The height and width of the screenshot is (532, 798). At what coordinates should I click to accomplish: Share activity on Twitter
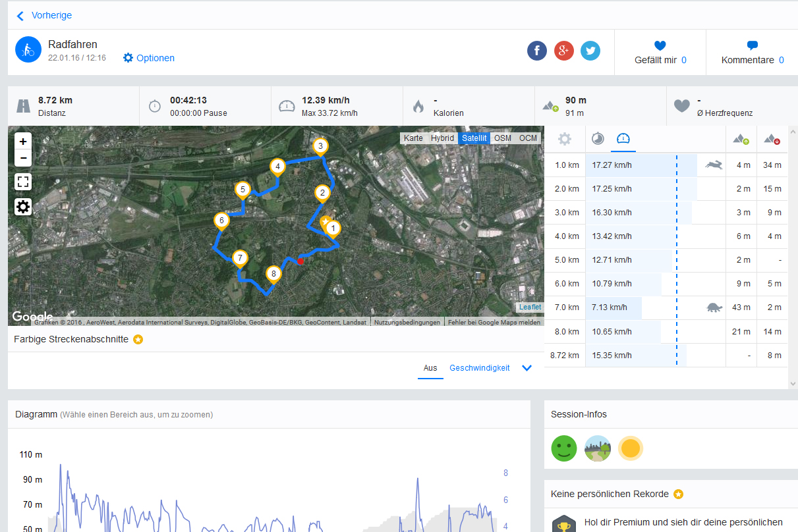590,51
